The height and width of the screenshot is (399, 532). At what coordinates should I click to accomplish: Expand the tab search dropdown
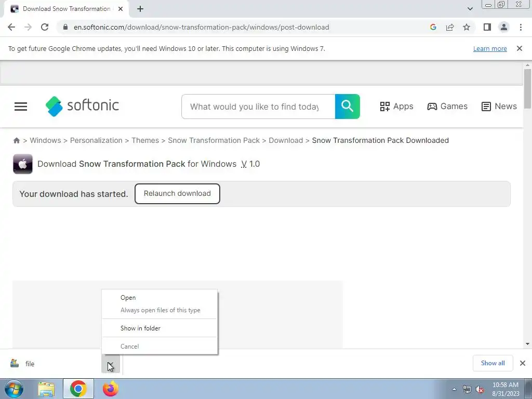tap(470, 9)
